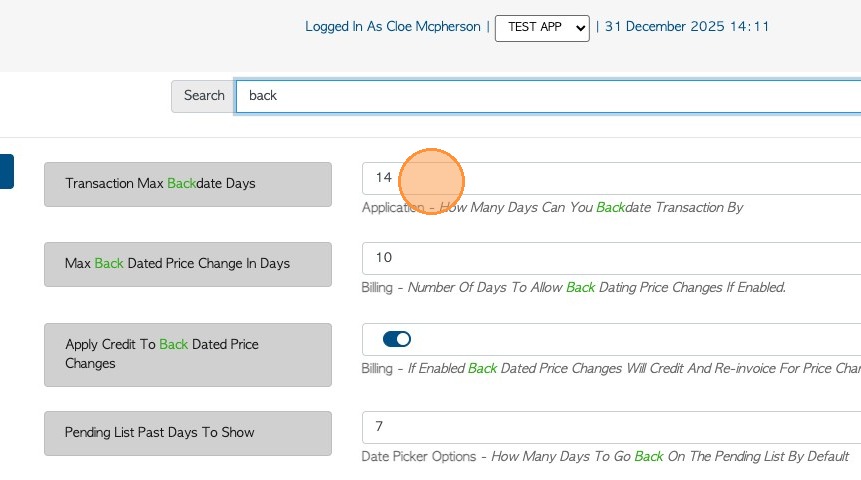Select Max Back Dated Price Change label

click(x=187, y=264)
